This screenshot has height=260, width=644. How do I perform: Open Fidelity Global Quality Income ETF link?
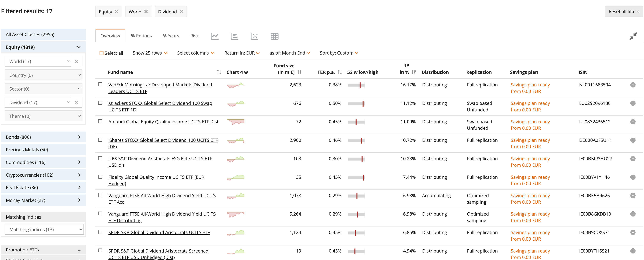coord(156,180)
